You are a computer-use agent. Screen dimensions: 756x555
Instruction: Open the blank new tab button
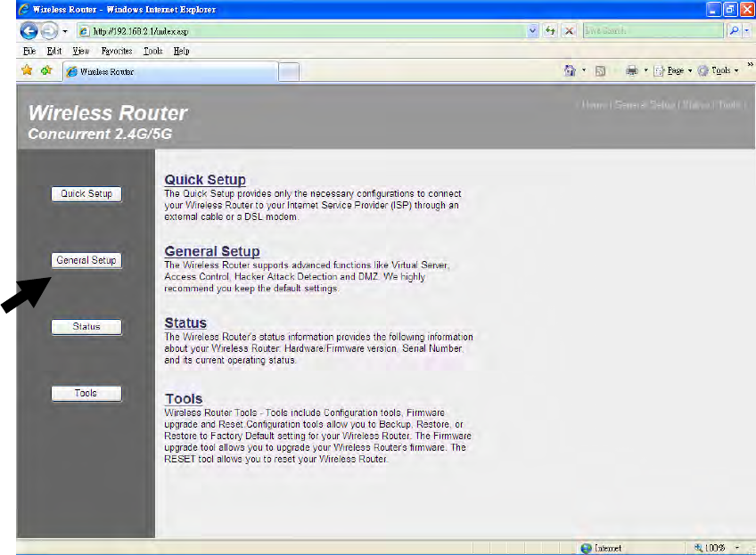(x=289, y=72)
